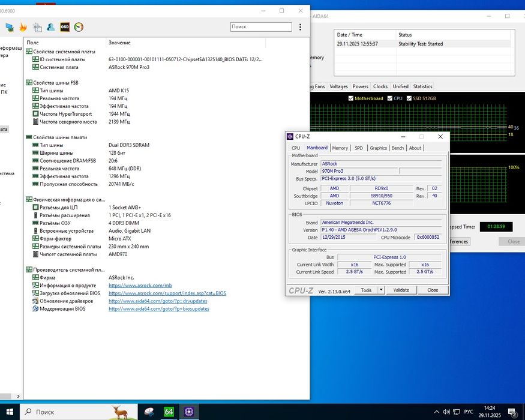The image size is (525, 420).
Task: Toggle the Motherboard checkbox in stability graph
Action: (x=351, y=98)
